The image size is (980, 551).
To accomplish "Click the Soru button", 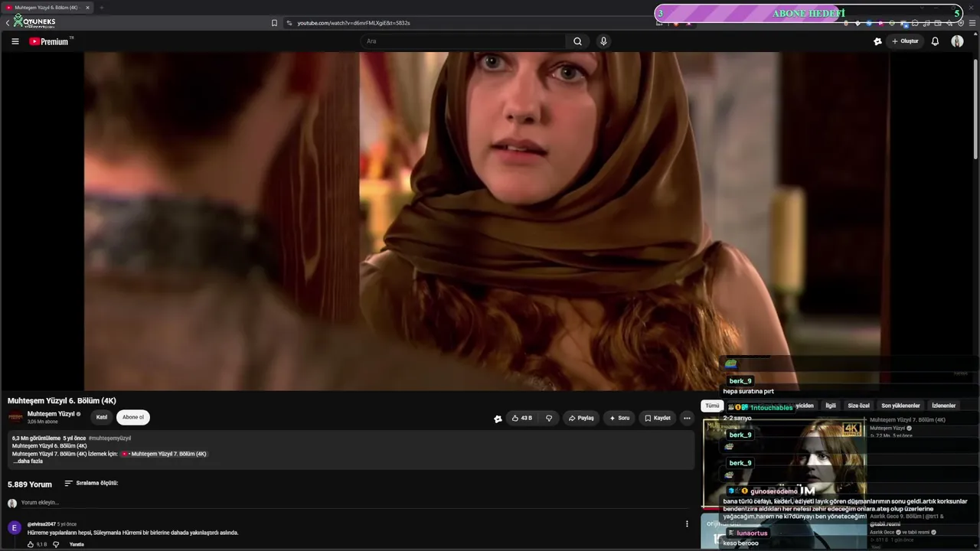I will 619,418.
